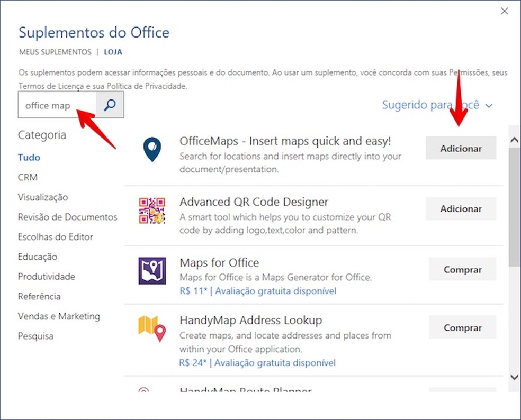Select the Tudo category filter
Image resolution: width=521 pixels, height=420 pixels.
pyautogui.click(x=29, y=157)
